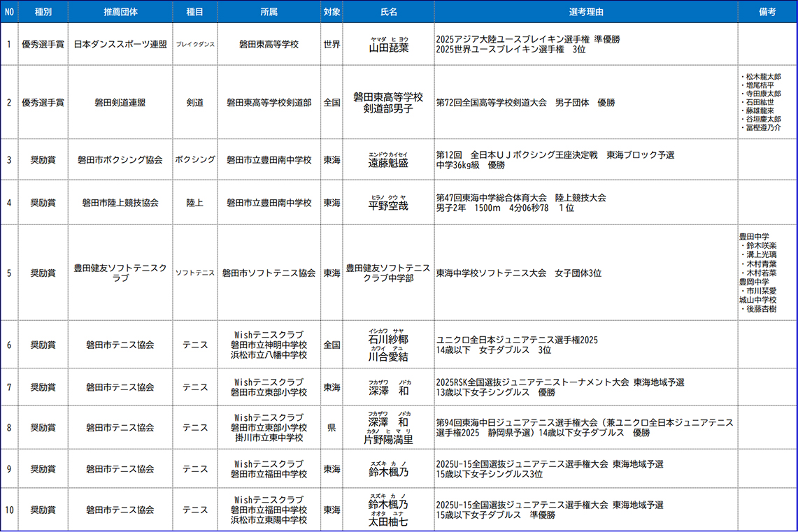The width and height of the screenshot is (798, 532).
Task: Click the 磐田市ソフトテニス協会 affiliation cell
Action: [269, 273]
